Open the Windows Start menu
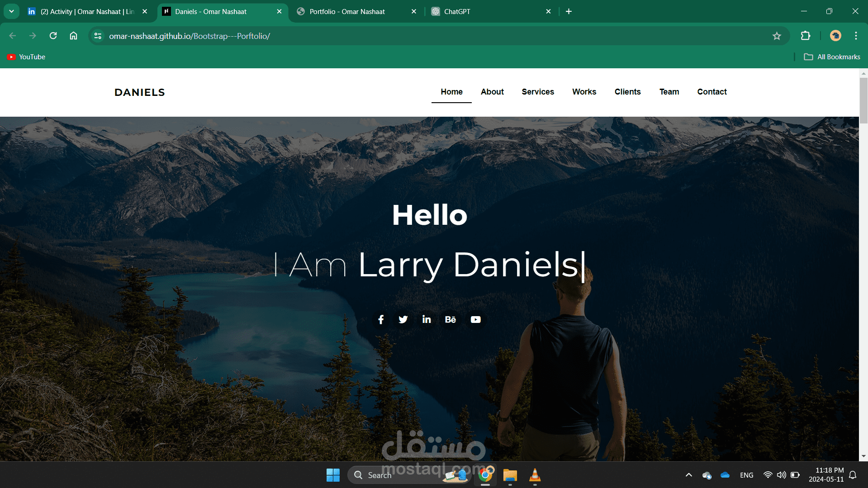Image resolution: width=868 pixels, height=488 pixels. [333, 475]
